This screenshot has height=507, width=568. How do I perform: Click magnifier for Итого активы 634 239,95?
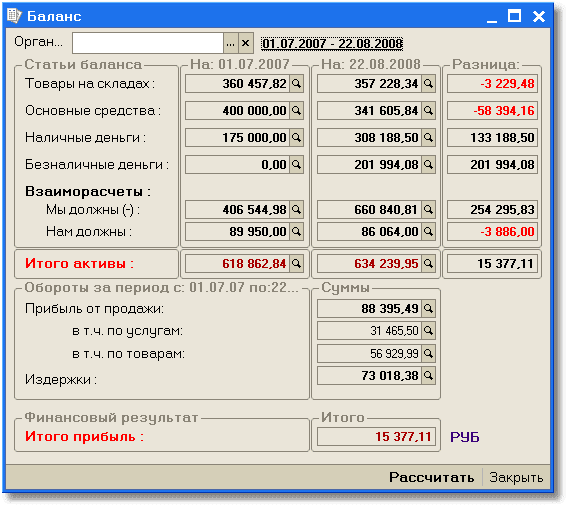pyautogui.click(x=428, y=264)
